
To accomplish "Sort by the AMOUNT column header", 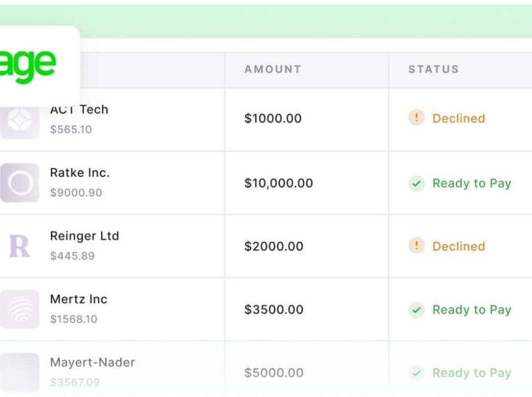I will 273,69.
